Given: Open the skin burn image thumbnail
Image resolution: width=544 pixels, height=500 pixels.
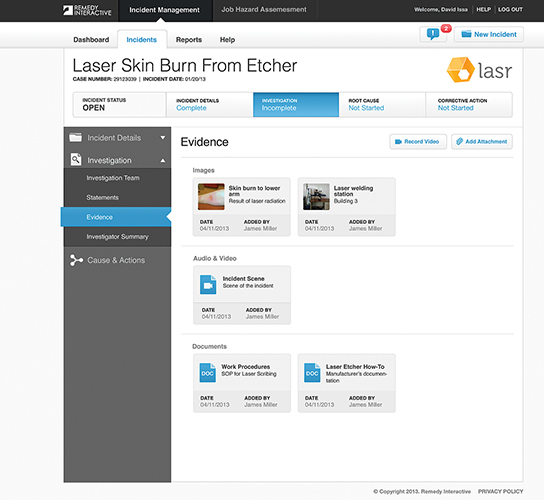Looking at the screenshot, I should click(211, 197).
